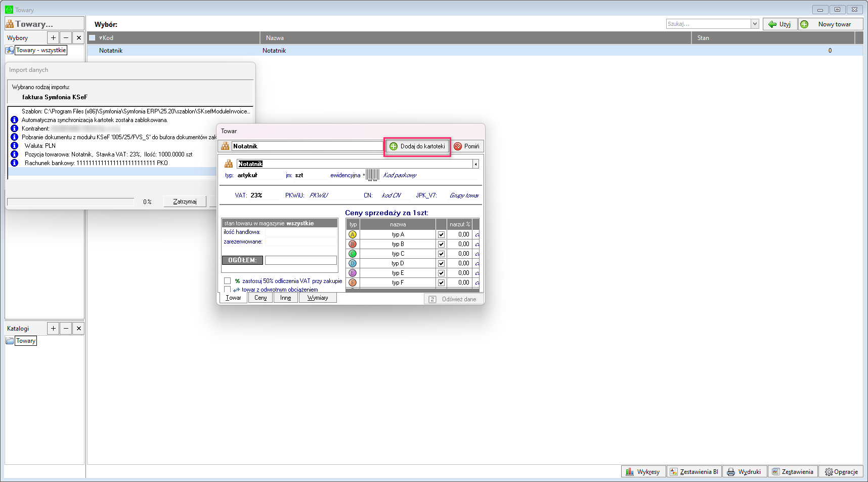The height and width of the screenshot is (482, 868).
Task: Uncheck the typ B price checkbox
Action: [441, 244]
